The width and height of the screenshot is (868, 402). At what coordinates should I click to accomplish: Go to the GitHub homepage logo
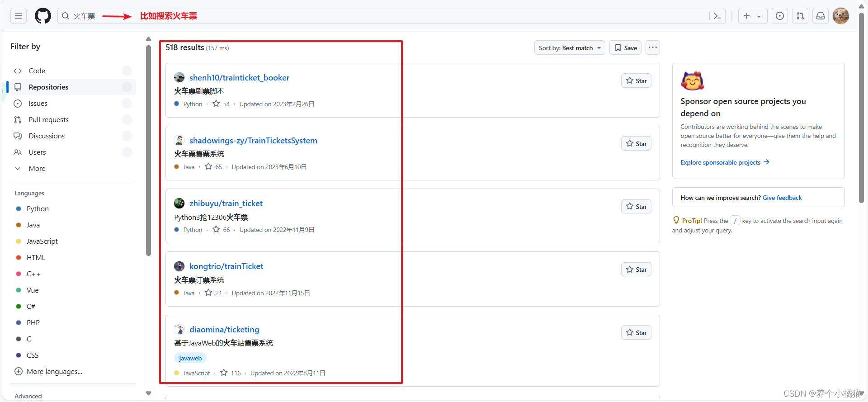[43, 16]
